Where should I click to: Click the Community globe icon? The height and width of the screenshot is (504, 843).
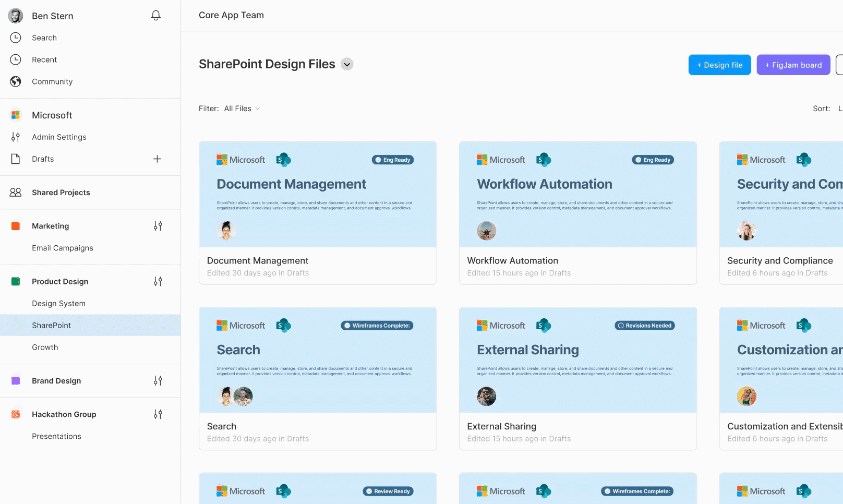point(16,81)
